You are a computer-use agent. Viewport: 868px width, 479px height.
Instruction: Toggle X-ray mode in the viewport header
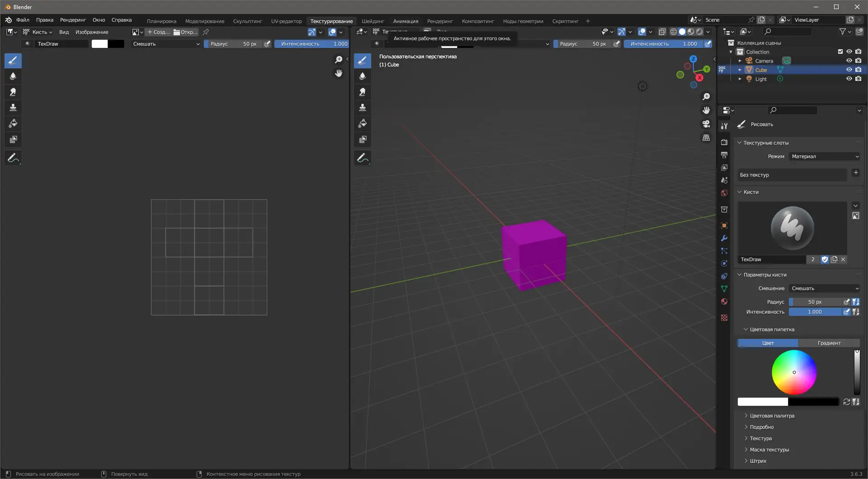[x=662, y=32]
